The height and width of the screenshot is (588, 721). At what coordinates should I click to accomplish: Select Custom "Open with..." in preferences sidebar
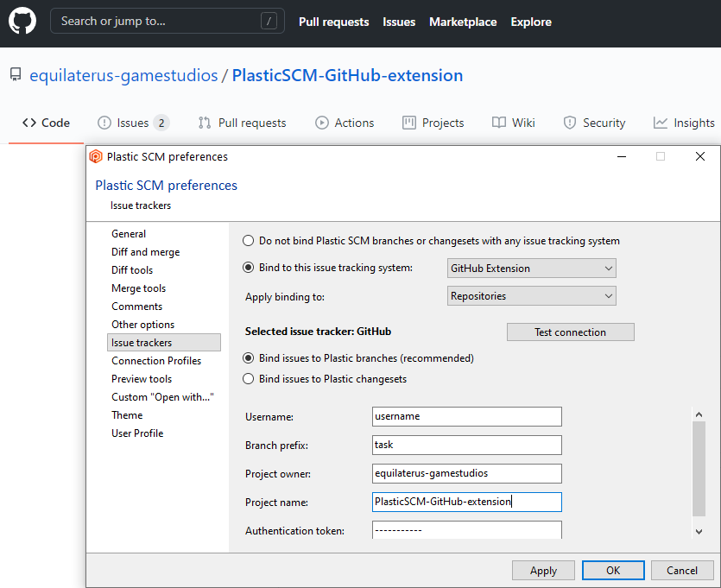click(x=163, y=397)
